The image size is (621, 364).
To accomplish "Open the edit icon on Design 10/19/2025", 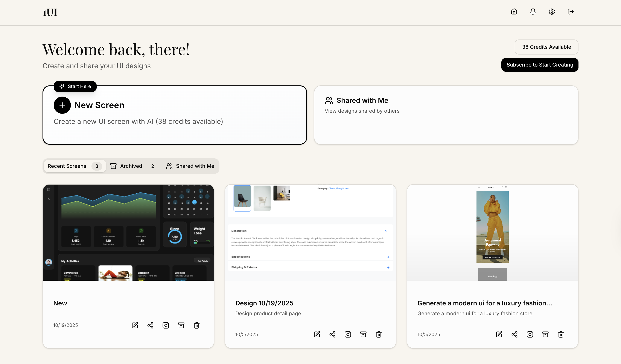I will click(317, 334).
